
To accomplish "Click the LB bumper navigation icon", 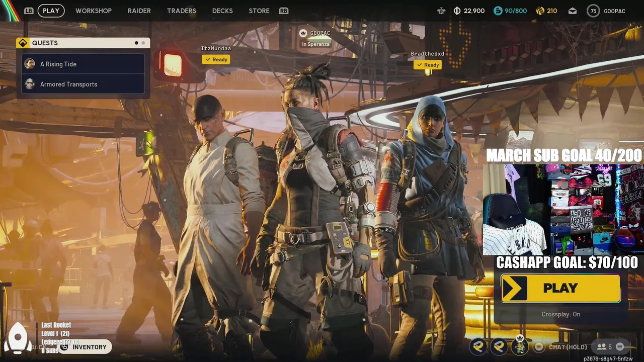I will pos(29,11).
